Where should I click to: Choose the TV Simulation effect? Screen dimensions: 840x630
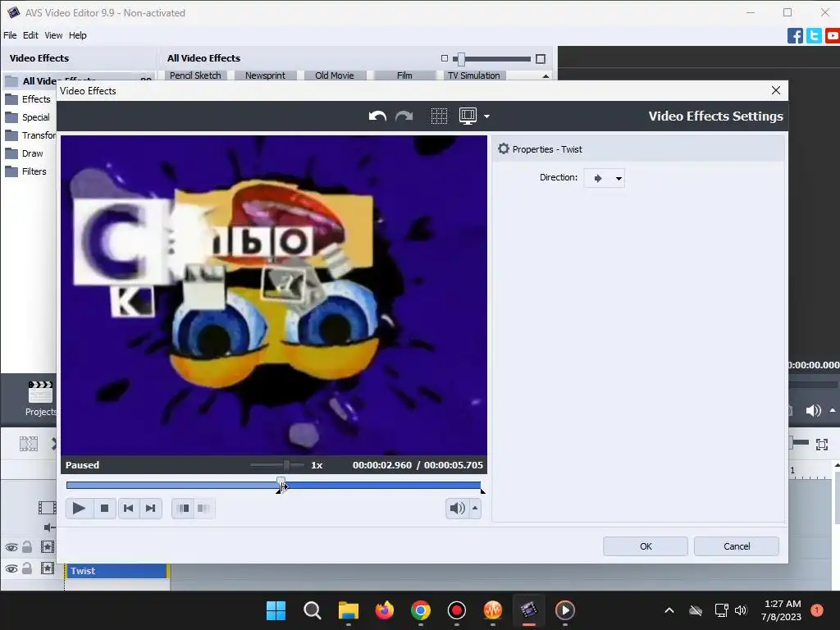pos(474,75)
